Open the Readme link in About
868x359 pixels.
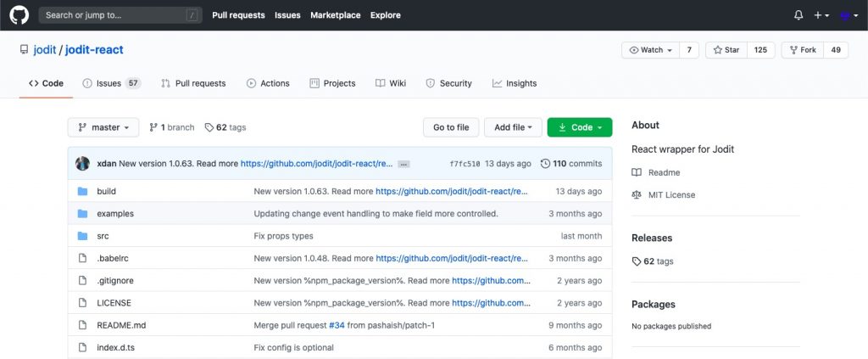pyautogui.click(x=665, y=173)
